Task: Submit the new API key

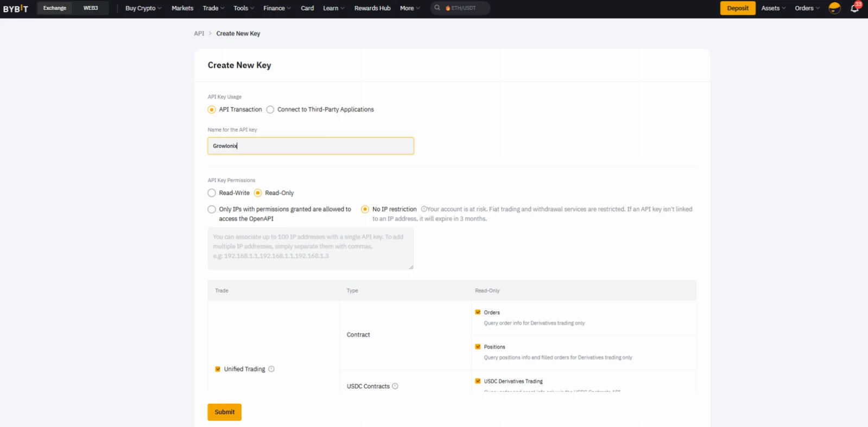Action: pyautogui.click(x=225, y=412)
